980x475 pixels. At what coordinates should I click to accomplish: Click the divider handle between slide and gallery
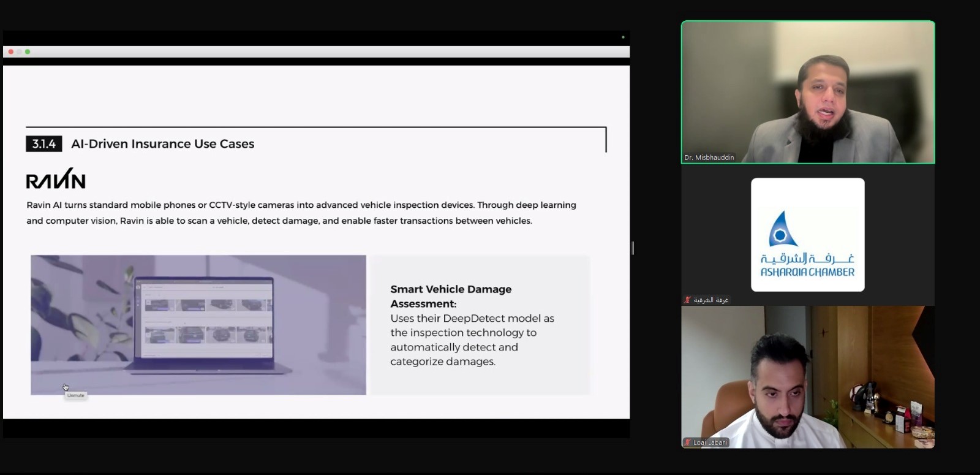633,248
